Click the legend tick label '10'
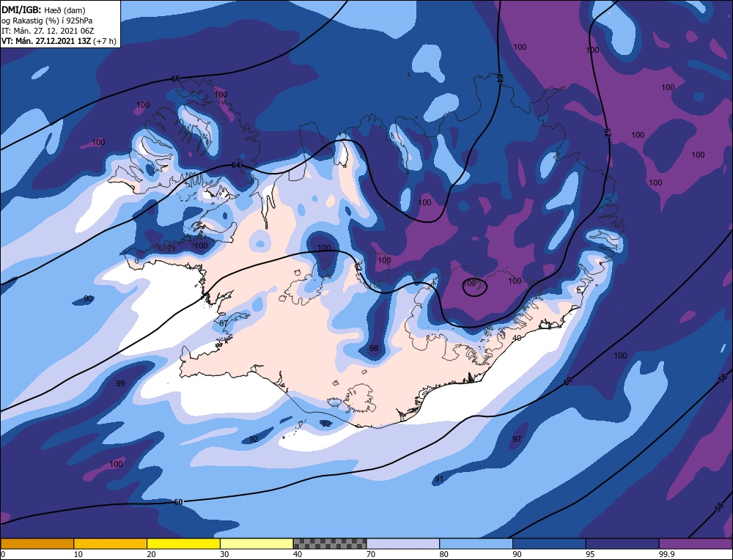Screen dimensions: 733x560 click(78, 554)
